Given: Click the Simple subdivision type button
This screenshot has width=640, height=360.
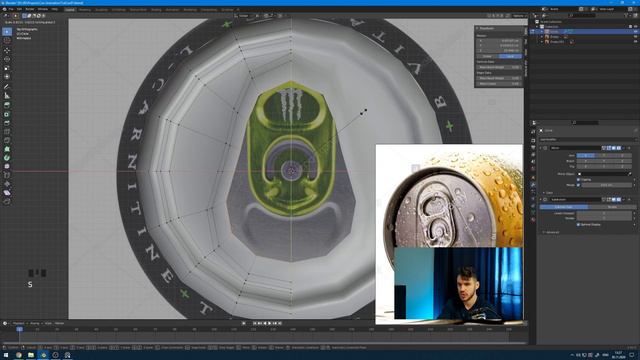Looking at the screenshot, I should click(x=612, y=207).
